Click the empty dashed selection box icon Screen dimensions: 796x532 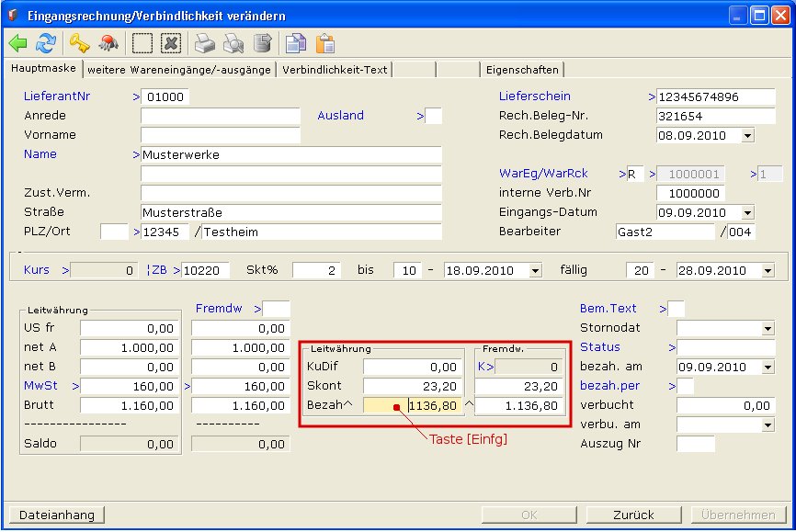(142, 43)
